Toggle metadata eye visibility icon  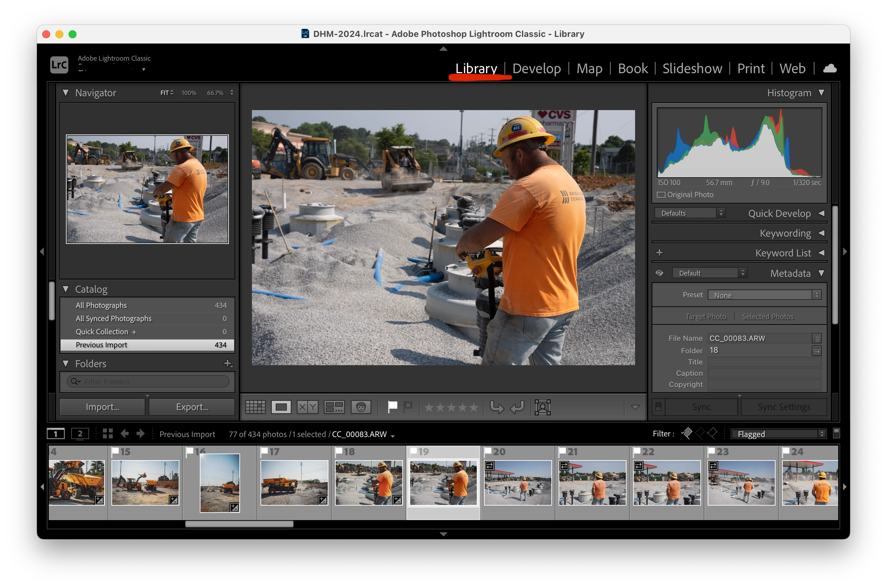[x=659, y=273]
